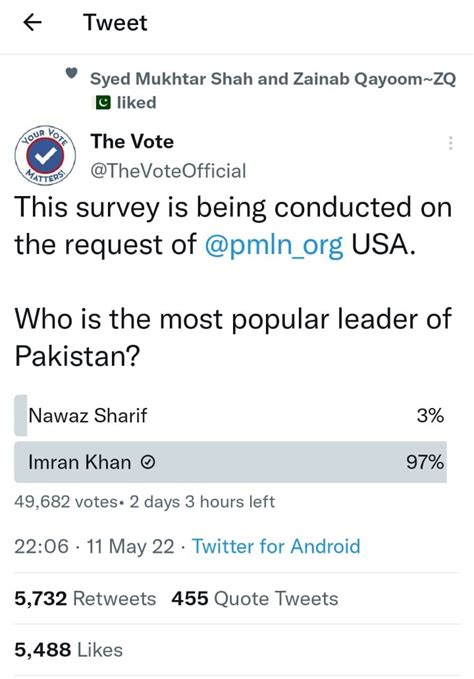
Task: Click the checkmark beside Imran Khan
Action: 148,463
